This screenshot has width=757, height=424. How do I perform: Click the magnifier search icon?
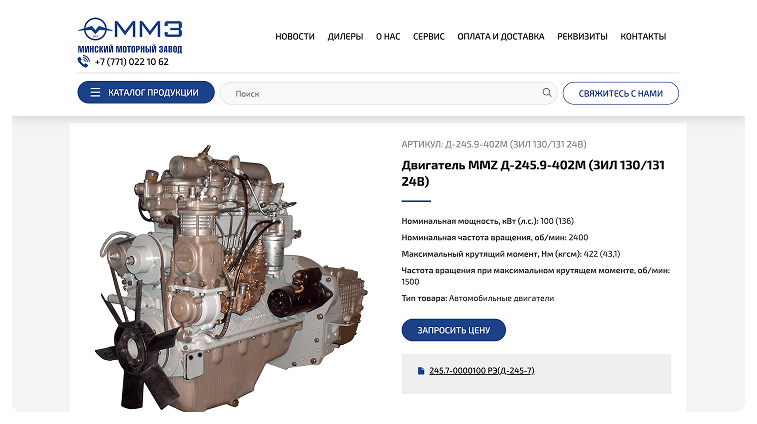click(547, 93)
